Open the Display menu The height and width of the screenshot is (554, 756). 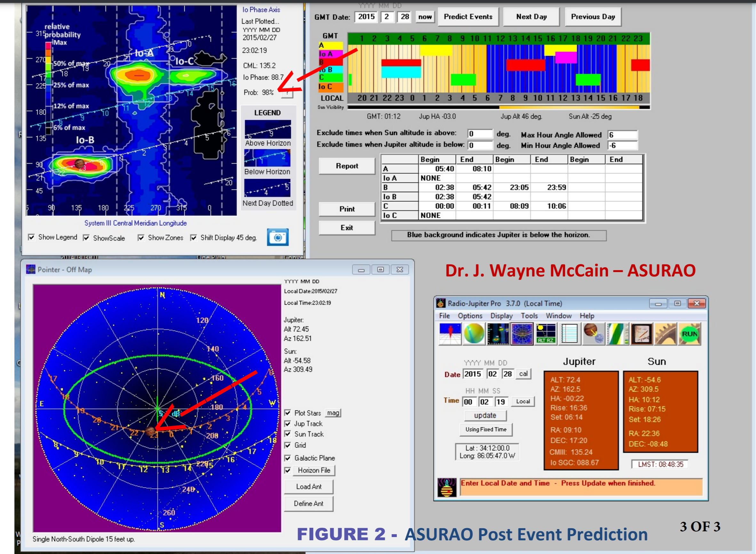pyautogui.click(x=501, y=316)
